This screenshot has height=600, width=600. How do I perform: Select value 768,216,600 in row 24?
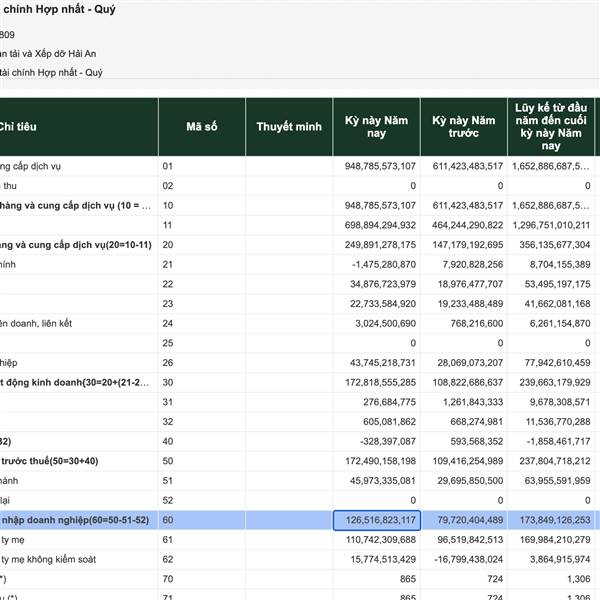pyautogui.click(x=477, y=323)
